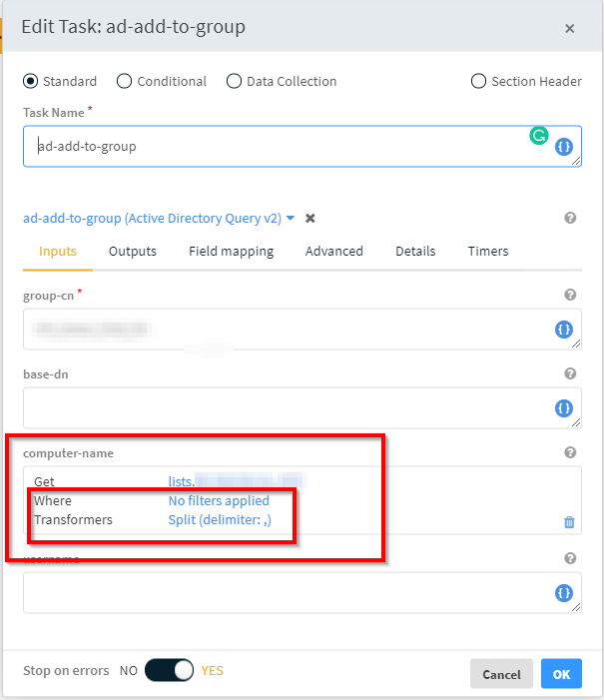This screenshot has height=700, width=604.
Task: Click the Grammarly icon in Task Name field
Action: [x=539, y=135]
